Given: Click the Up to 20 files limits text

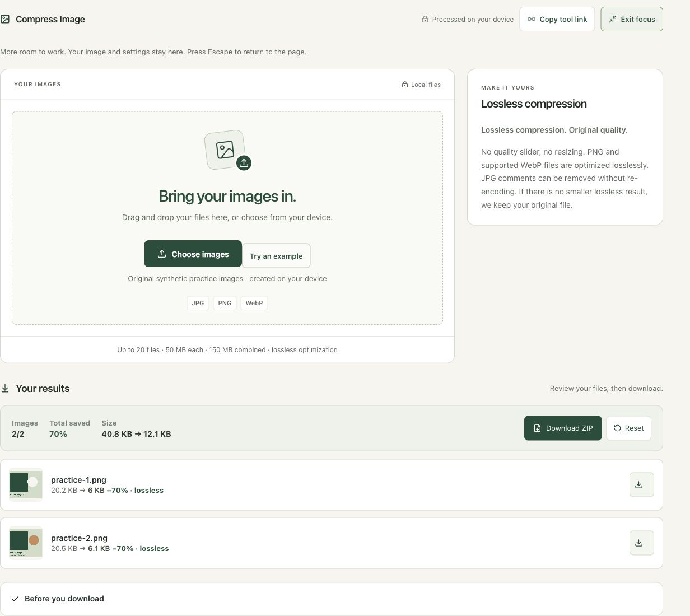Looking at the screenshot, I should click(x=227, y=350).
